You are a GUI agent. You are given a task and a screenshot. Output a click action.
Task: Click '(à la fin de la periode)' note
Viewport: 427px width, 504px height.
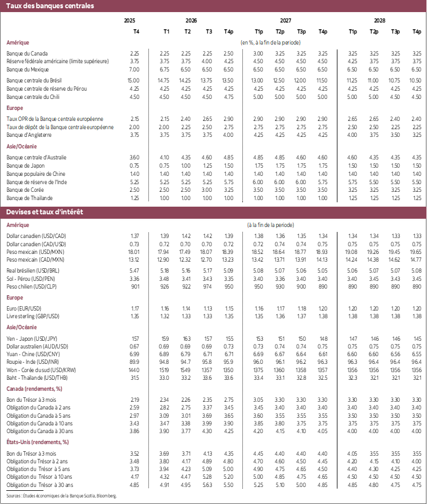(270, 225)
